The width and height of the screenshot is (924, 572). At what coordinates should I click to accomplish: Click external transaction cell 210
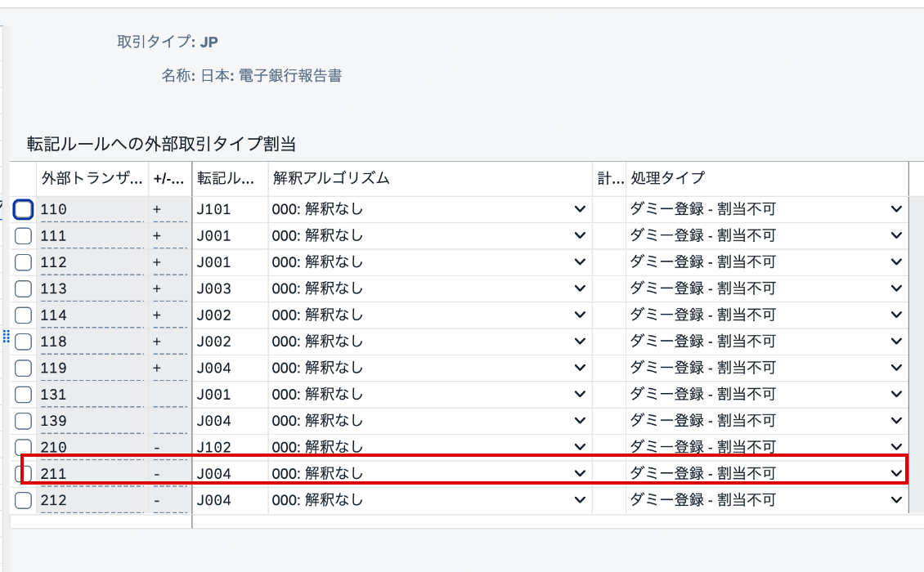[x=92, y=447]
